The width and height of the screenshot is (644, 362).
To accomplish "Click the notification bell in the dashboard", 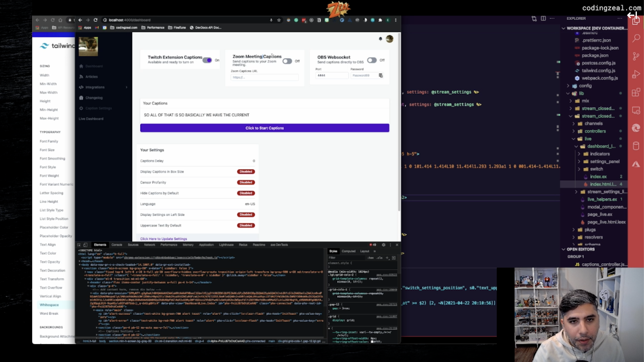I will click(x=380, y=39).
